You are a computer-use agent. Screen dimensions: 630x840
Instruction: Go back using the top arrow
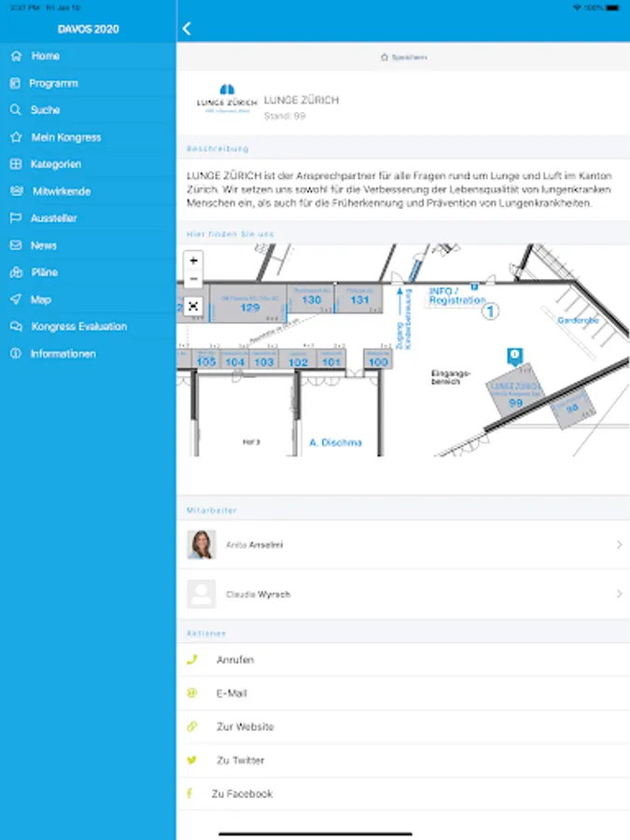[x=187, y=29]
